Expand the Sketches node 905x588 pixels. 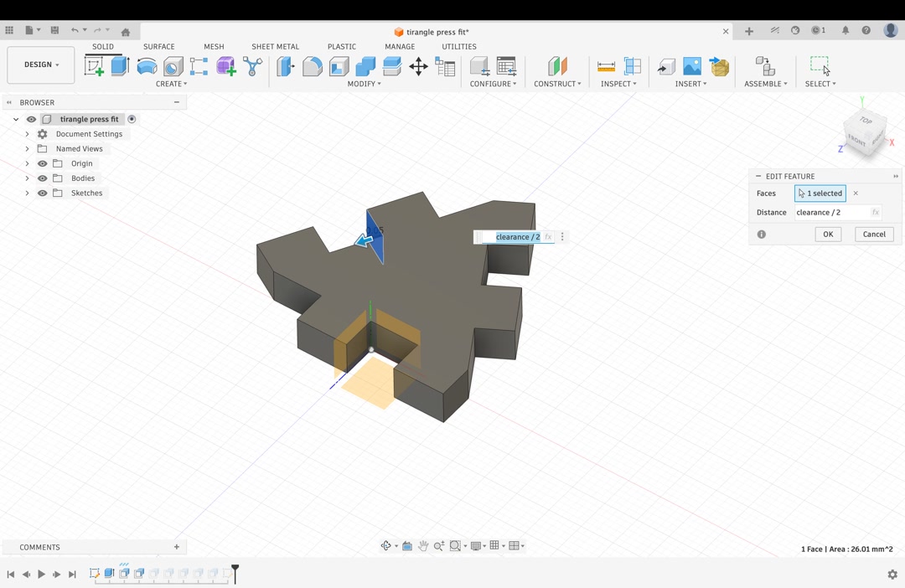tap(27, 193)
